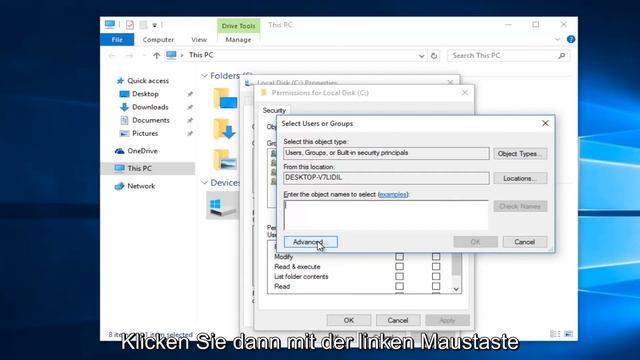Open Pictures in navigation pane
This screenshot has height=360, width=640.
(145, 133)
